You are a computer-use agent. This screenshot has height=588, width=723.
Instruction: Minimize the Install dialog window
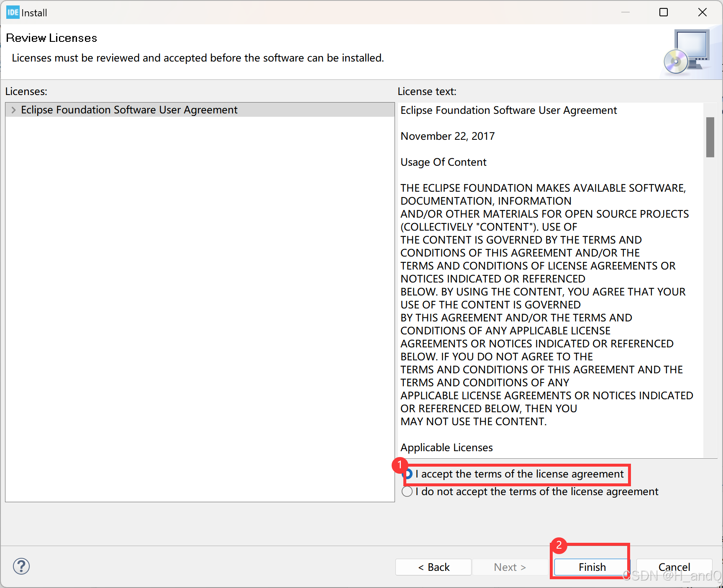[x=626, y=12]
